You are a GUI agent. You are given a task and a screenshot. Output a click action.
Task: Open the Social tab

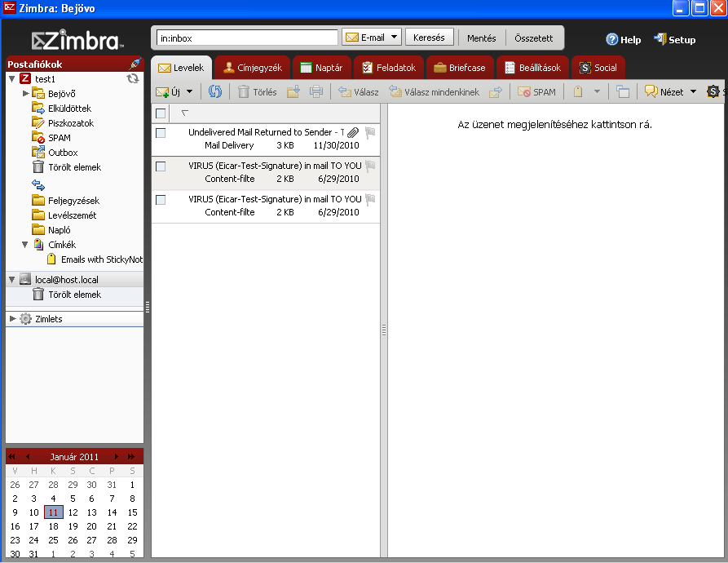pos(598,68)
